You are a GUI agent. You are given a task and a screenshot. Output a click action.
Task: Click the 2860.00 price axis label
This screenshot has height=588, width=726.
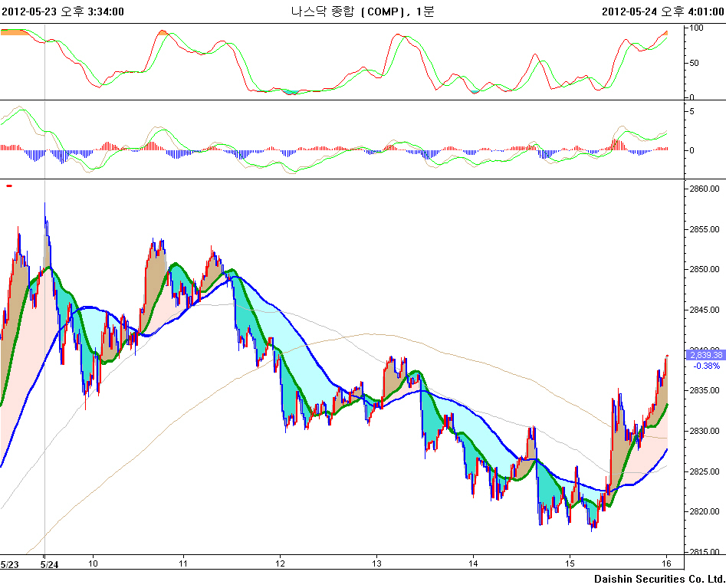(704, 189)
